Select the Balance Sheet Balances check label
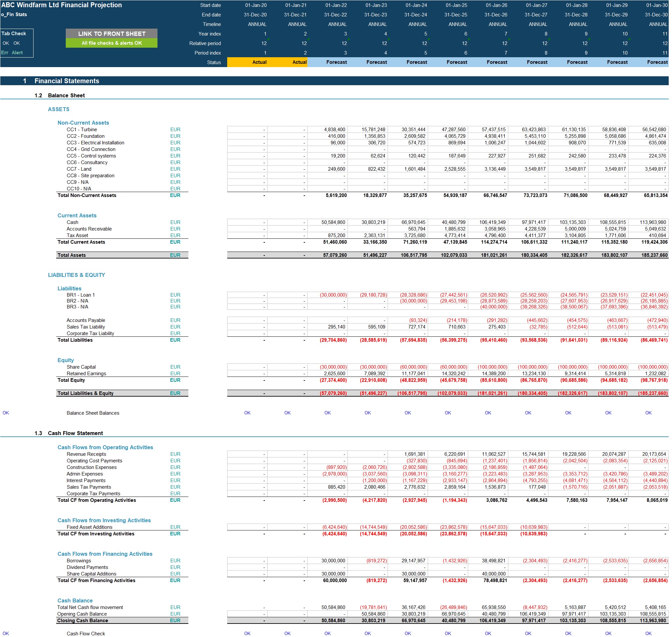Image resolution: width=672 pixels, height=637 pixels. [x=93, y=413]
